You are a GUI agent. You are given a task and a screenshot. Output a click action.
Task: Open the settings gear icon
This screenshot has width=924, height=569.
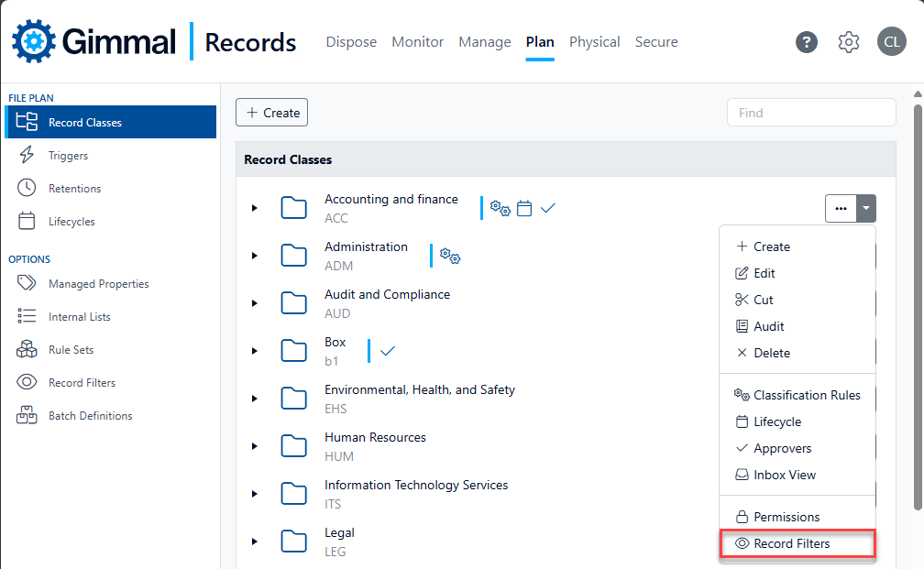(x=849, y=42)
